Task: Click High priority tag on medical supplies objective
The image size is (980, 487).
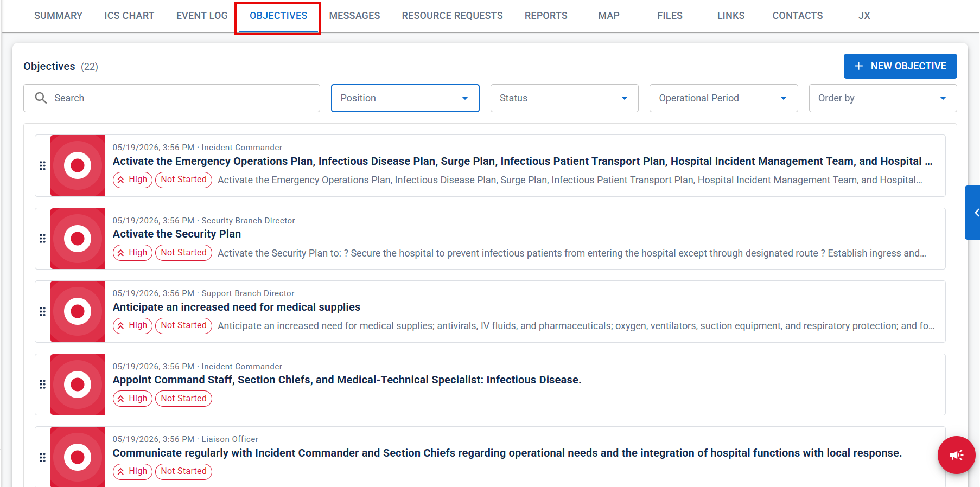Action: tap(132, 325)
